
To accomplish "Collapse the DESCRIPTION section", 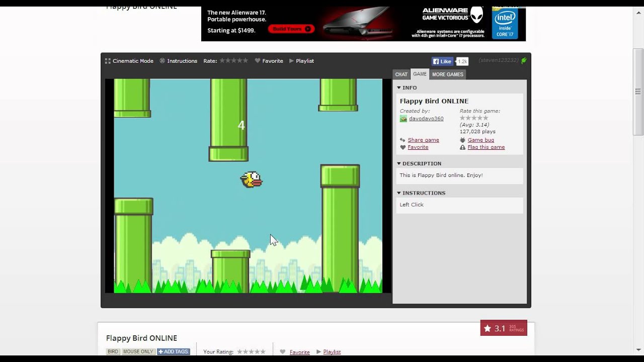I will click(419, 163).
